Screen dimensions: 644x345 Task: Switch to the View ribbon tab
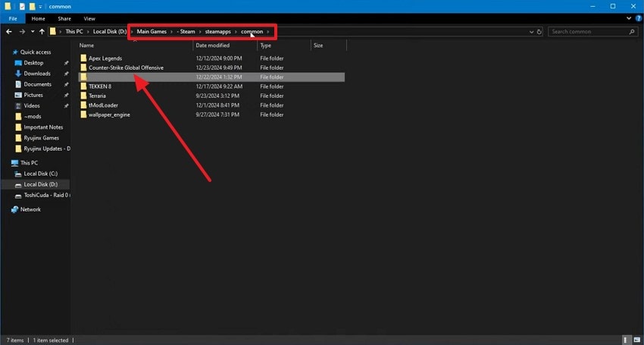tap(89, 18)
